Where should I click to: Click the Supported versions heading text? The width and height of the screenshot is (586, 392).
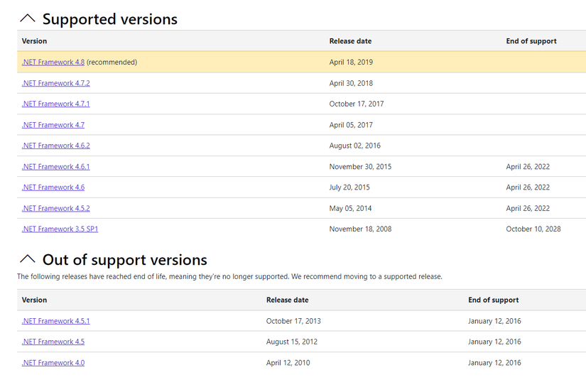pos(110,19)
